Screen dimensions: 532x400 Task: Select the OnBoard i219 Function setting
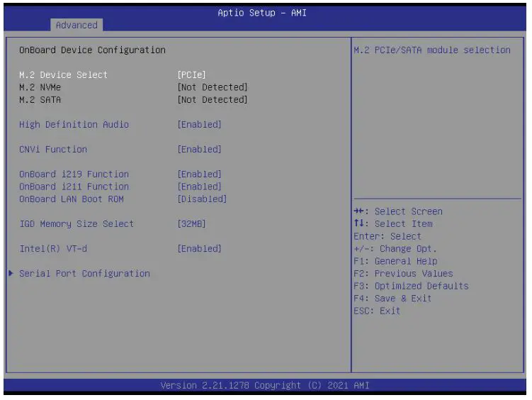tap(74, 174)
